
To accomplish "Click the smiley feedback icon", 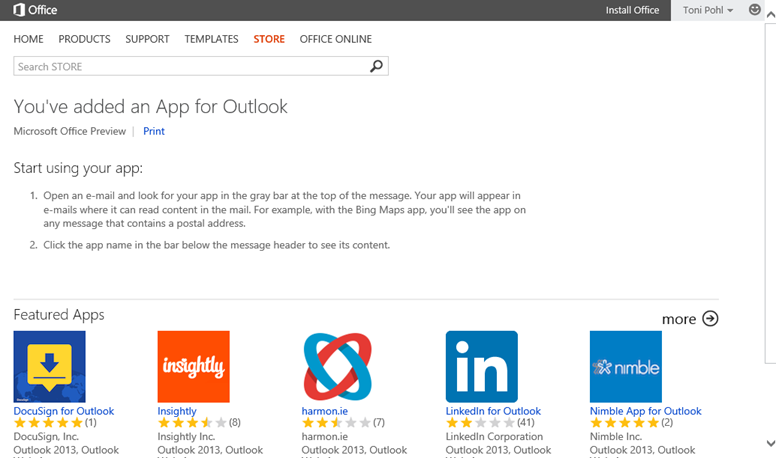I will coord(755,10).
